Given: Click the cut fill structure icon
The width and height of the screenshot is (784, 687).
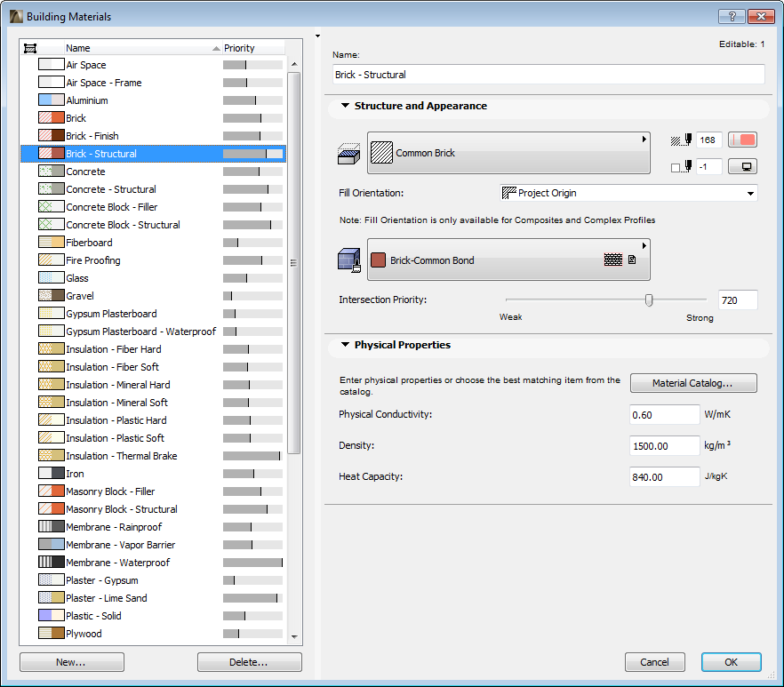Looking at the screenshot, I should click(348, 154).
